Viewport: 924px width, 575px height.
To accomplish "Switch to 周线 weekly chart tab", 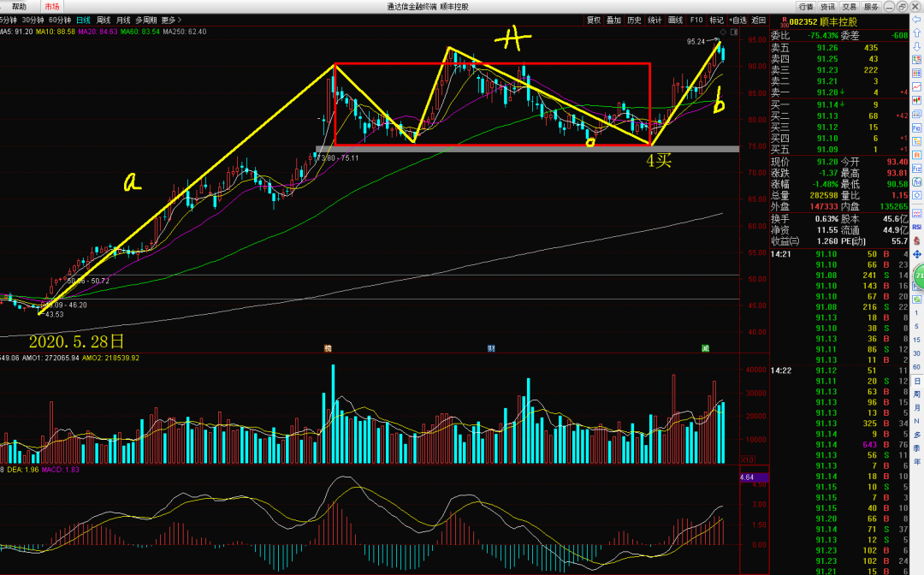I will tap(104, 20).
